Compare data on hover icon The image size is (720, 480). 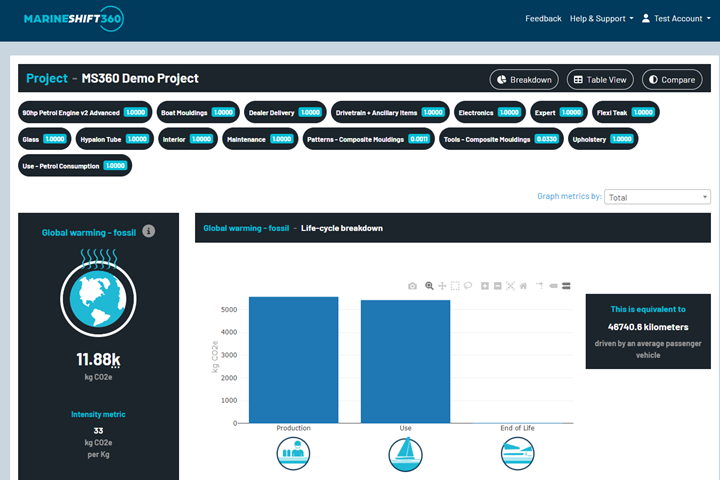(566, 286)
